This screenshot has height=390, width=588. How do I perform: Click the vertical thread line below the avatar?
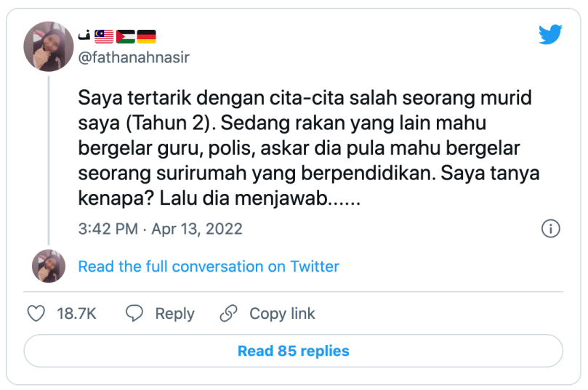[49, 158]
